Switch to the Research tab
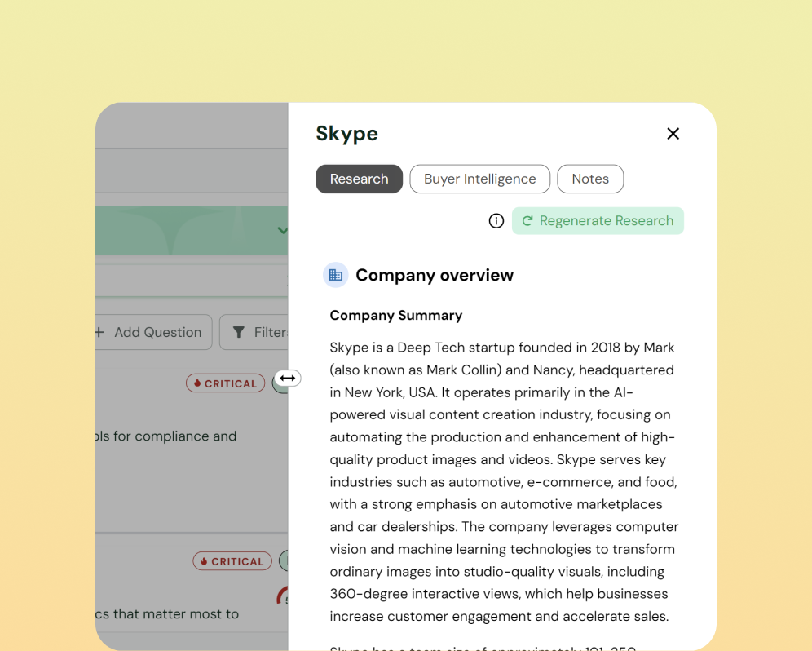 tap(359, 179)
